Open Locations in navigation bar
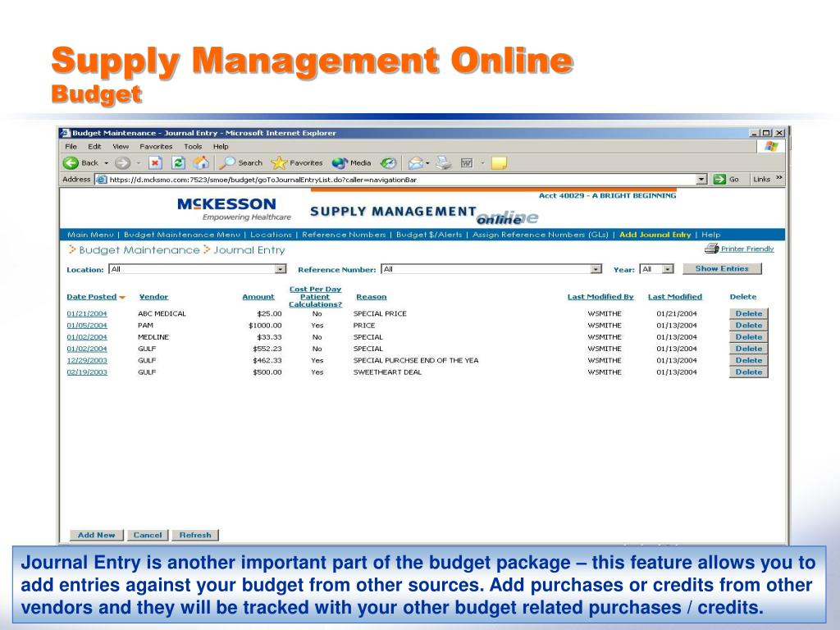The height and width of the screenshot is (630, 840). click(x=271, y=235)
